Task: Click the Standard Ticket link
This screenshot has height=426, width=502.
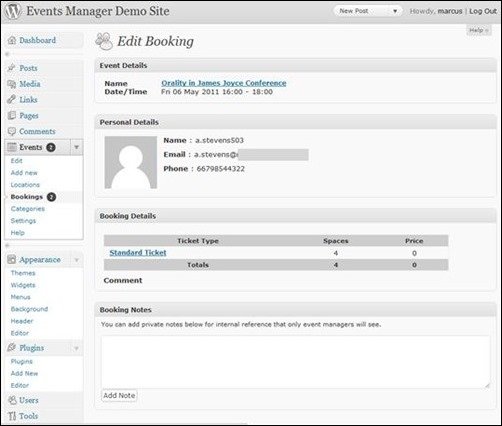Action: click(x=138, y=253)
